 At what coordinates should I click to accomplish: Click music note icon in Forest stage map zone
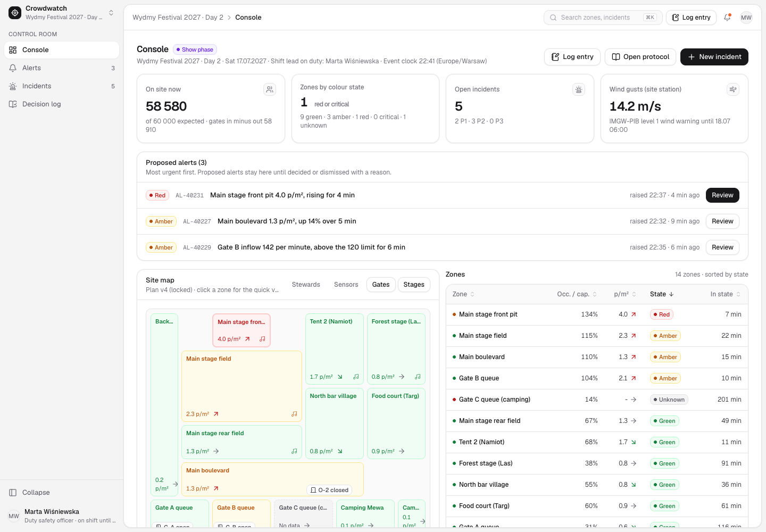click(418, 377)
